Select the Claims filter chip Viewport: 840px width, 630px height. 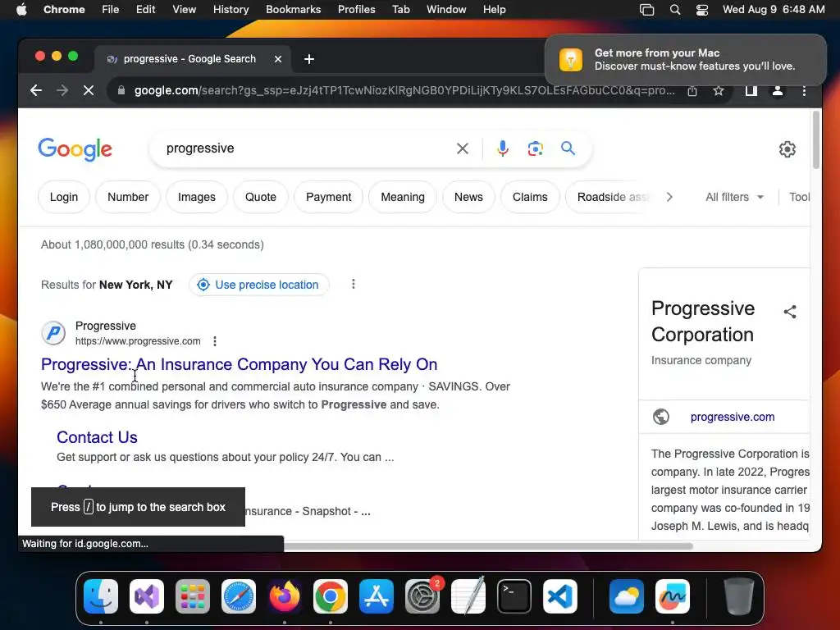point(530,197)
